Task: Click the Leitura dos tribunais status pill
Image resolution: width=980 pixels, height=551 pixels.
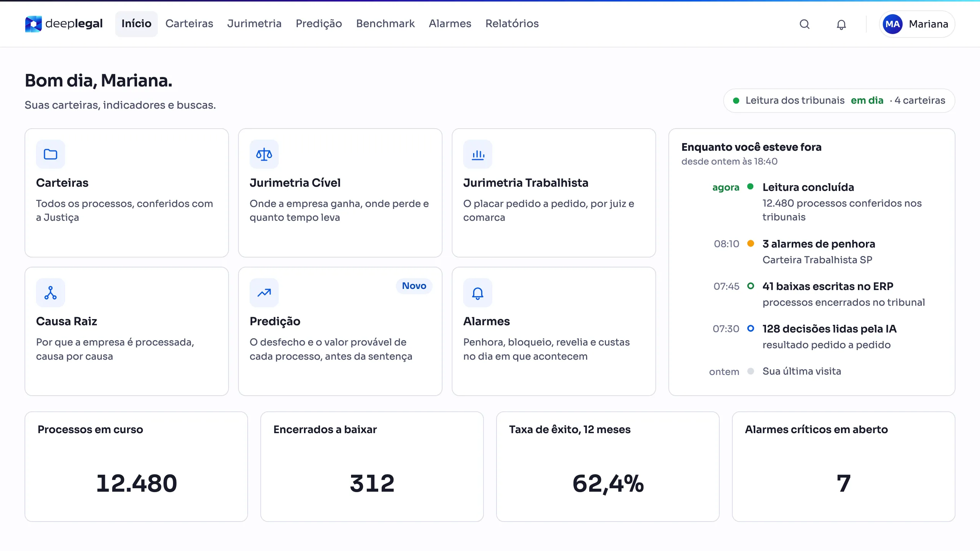Action: click(839, 101)
